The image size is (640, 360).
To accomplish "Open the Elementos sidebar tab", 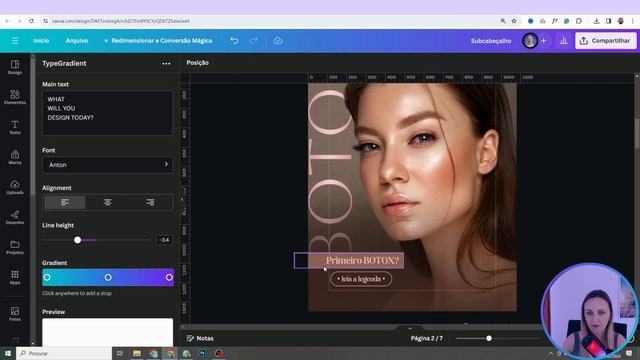I will 15,97.
